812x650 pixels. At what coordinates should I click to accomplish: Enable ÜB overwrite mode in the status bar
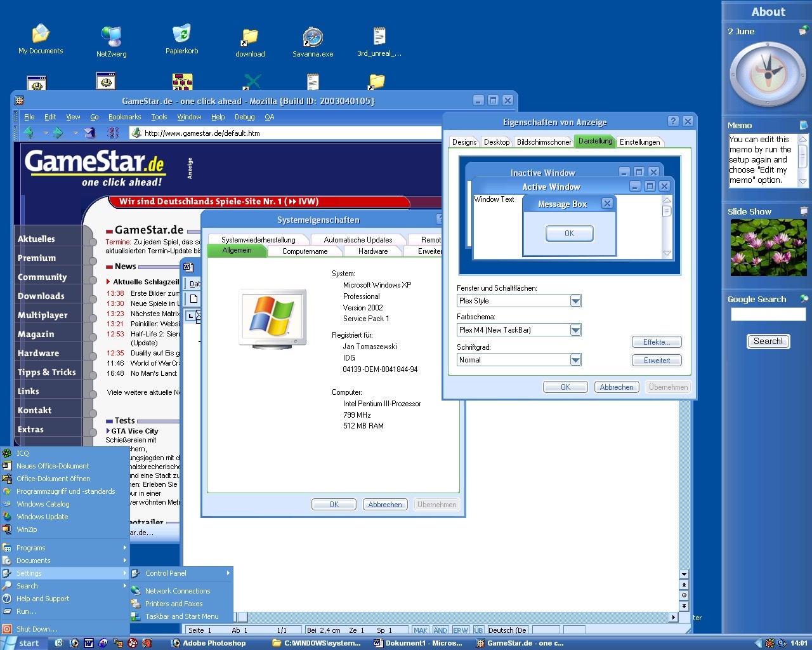pyautogui.click(x=478, y=630)
